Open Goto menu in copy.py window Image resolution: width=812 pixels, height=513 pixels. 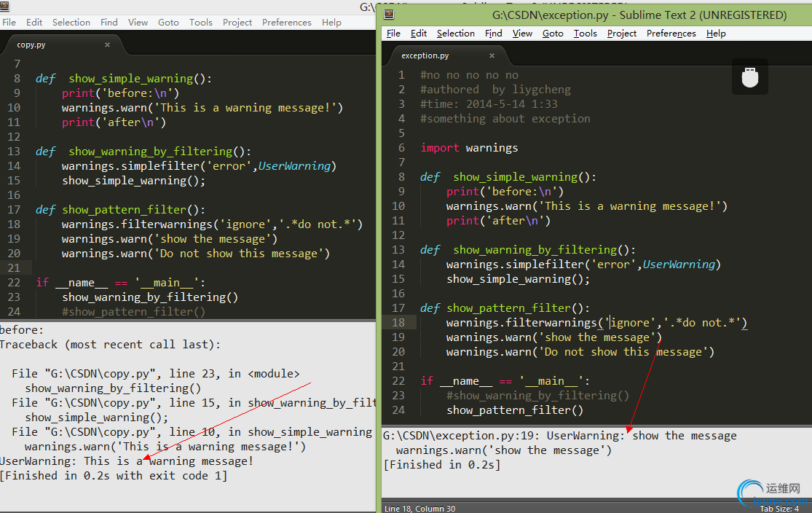pos(168,23)
